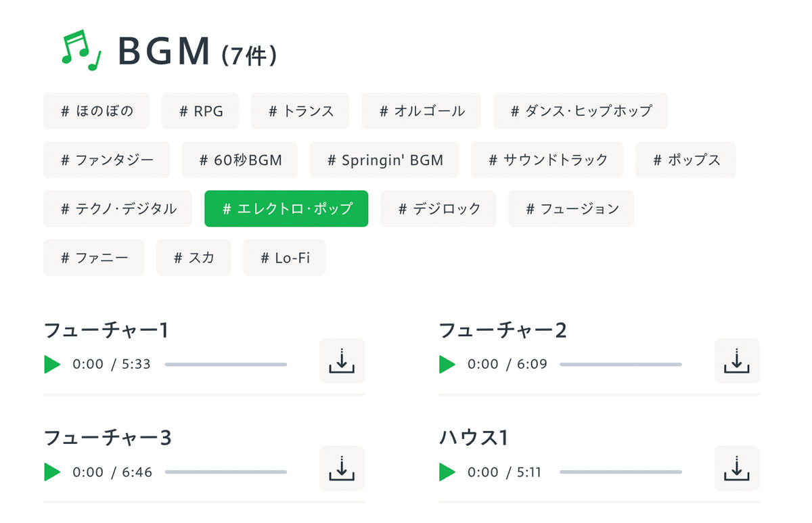Open the Springin' BGM tag
The image size is (812, 523).
[384, 160]
